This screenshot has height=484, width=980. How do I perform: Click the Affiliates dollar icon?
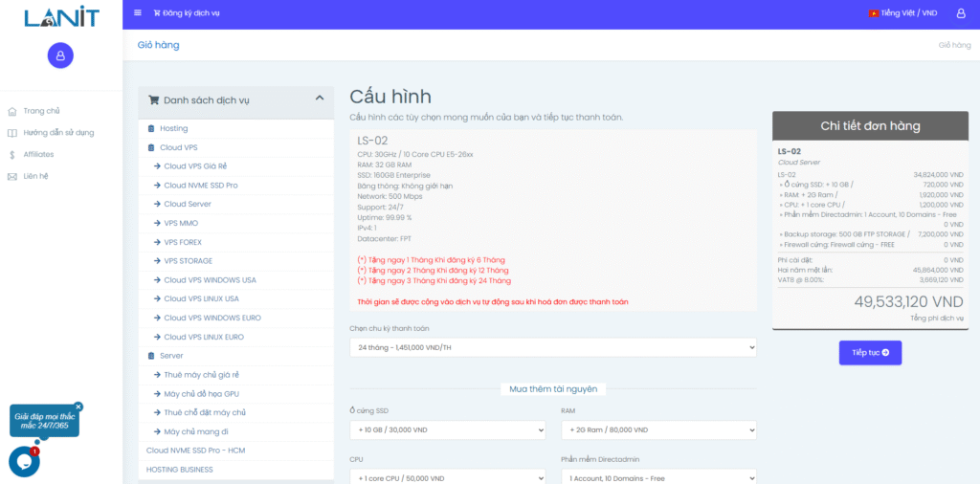pos(12,154)
